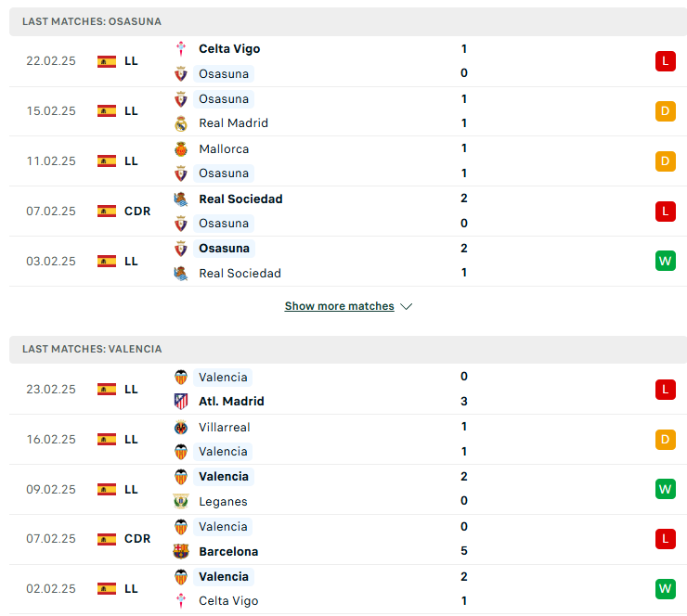This screenshot has width=687, height=616.
Task: Open the Celta Vigo vs Osasuna loss badge
Action: (665, 61)
